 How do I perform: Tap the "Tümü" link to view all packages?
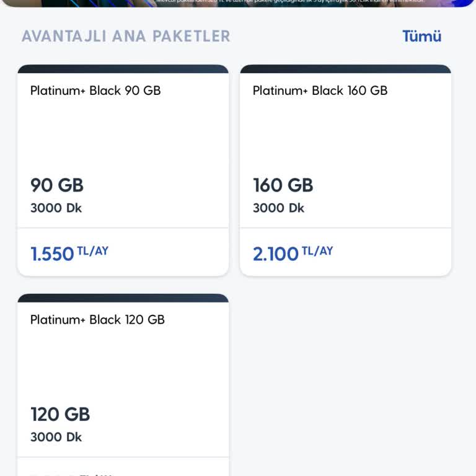click(421, 36)
